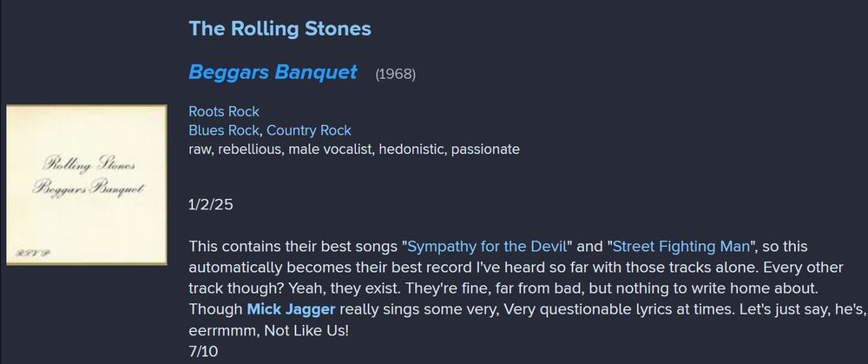Open The Rolling Stones artist page
The width and height of the screenshot is (868, 364).
279,29
